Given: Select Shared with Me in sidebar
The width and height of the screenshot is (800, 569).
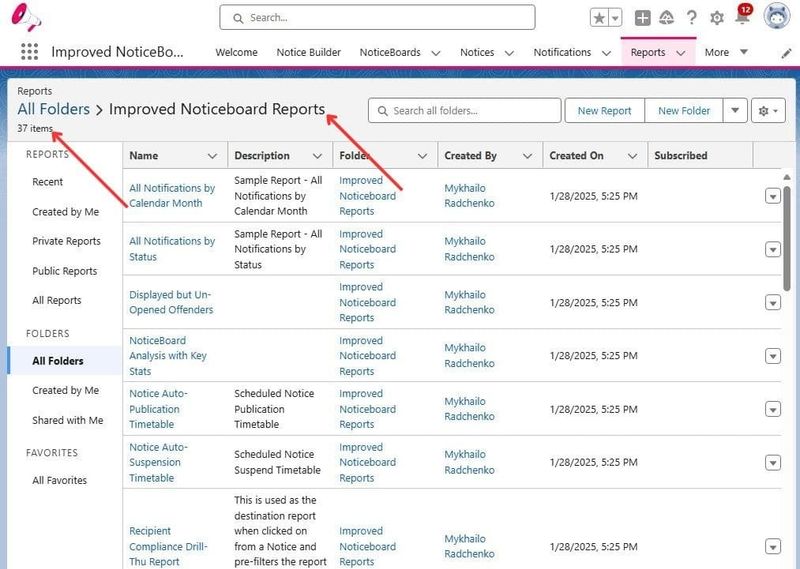Looking at the screenshot, I should tap(67, 420).
